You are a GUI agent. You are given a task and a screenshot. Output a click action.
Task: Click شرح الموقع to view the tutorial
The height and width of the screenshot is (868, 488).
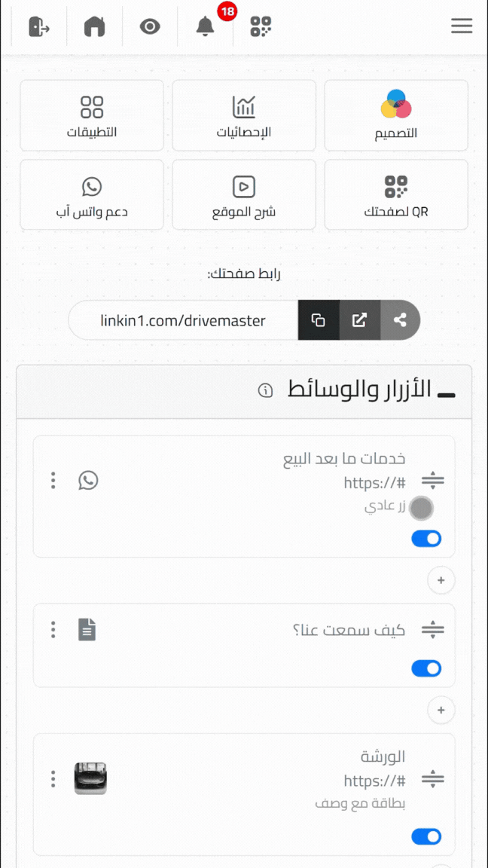click(243, 194)
